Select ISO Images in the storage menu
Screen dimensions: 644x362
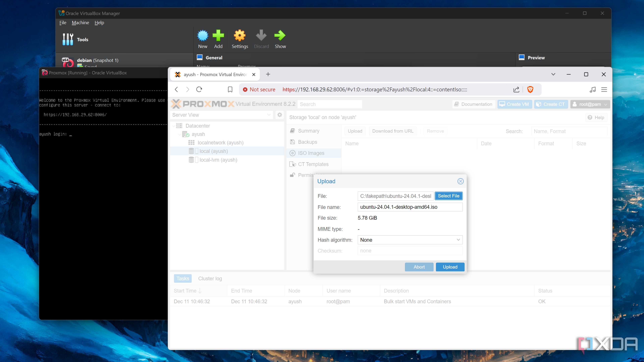click(314, 153)
